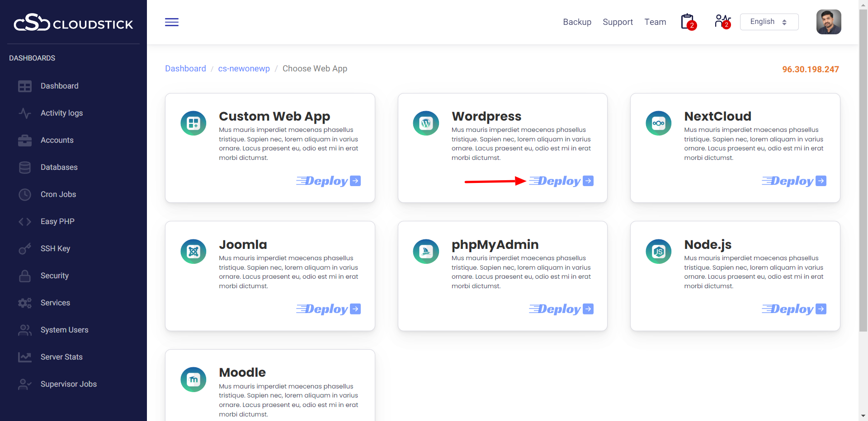Click the Joomla app icon
Screen dimensions: 868x421
[193, 252]
